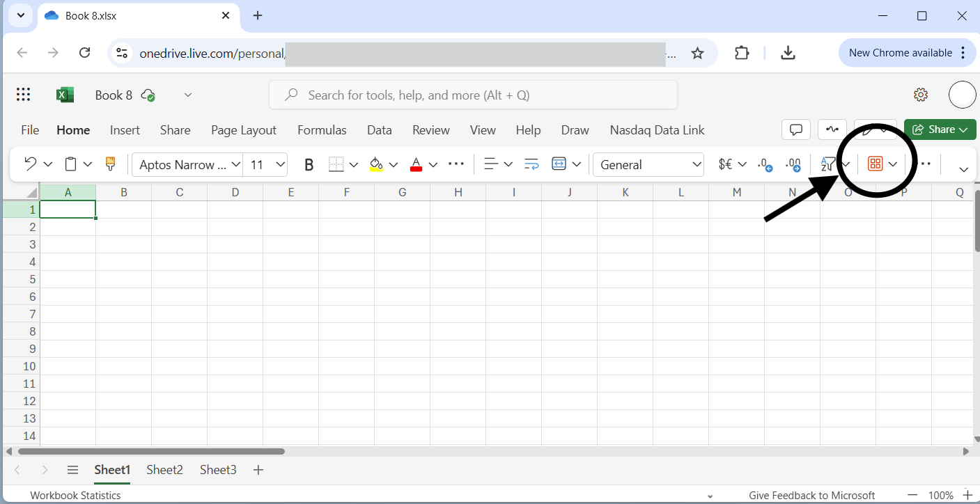Select the Formulas tab
The height and width of the screenshot is (504, 980).
tap(322, 130)
